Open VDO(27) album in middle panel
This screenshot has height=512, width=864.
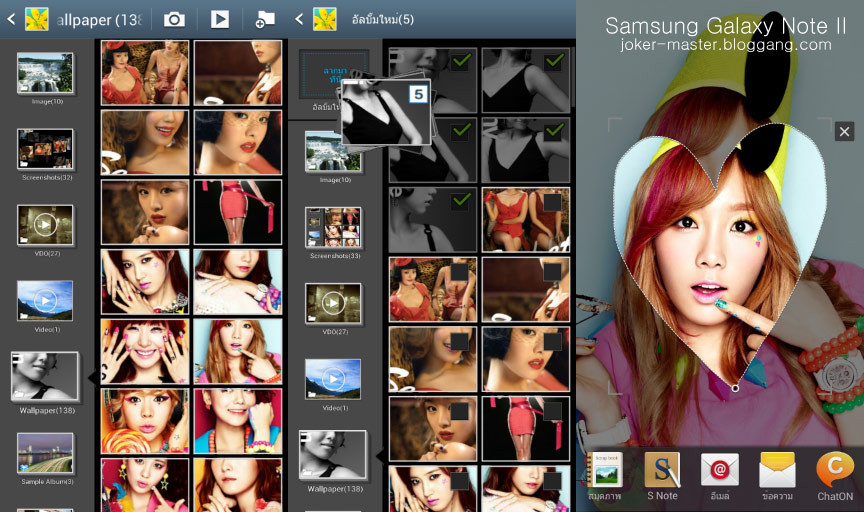[x=333, y=304]
